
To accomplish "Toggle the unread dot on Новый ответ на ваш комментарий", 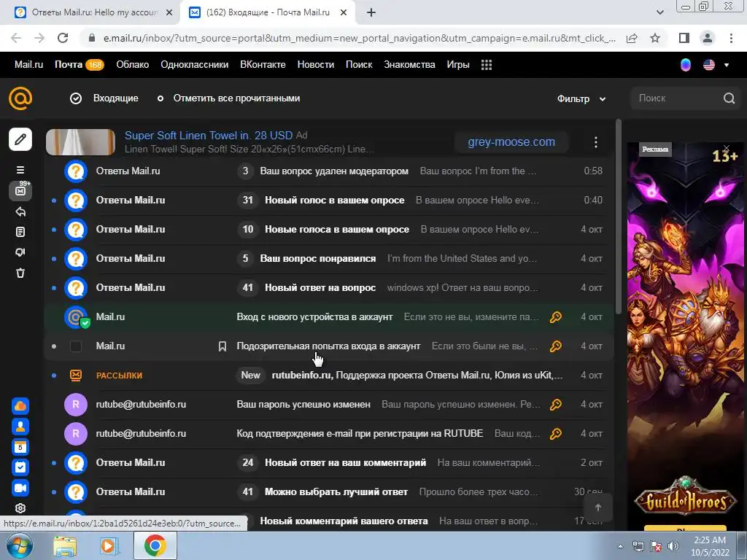I will click(x=54, y=463).
